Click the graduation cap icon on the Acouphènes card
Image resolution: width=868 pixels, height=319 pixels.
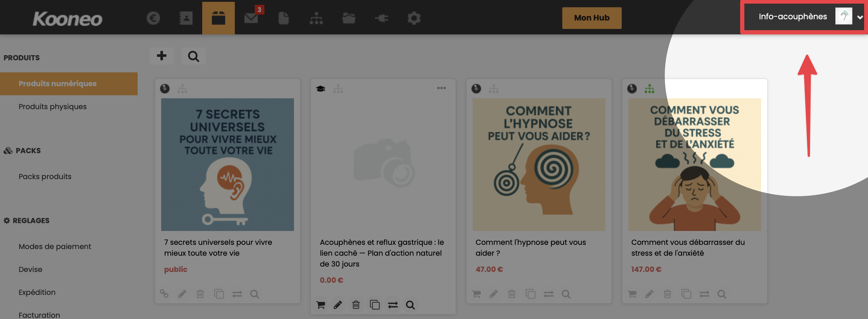pos(321,89)
